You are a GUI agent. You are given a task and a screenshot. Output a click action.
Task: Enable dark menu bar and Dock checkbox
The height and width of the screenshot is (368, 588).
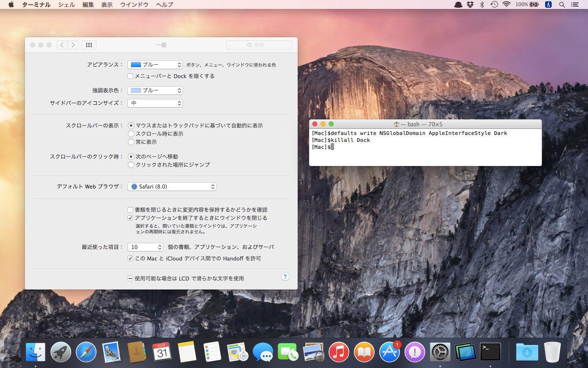(x=130, y=76)
